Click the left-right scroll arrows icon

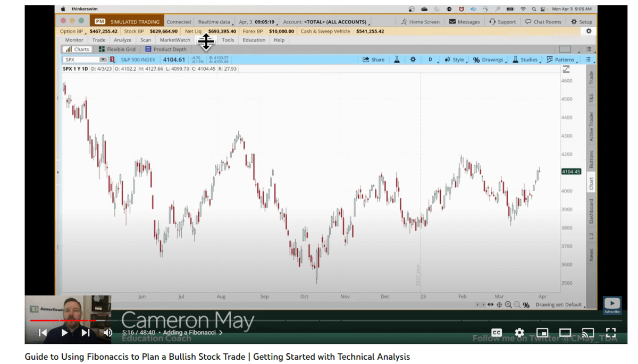pyautogui.click(x=490, y=305)
